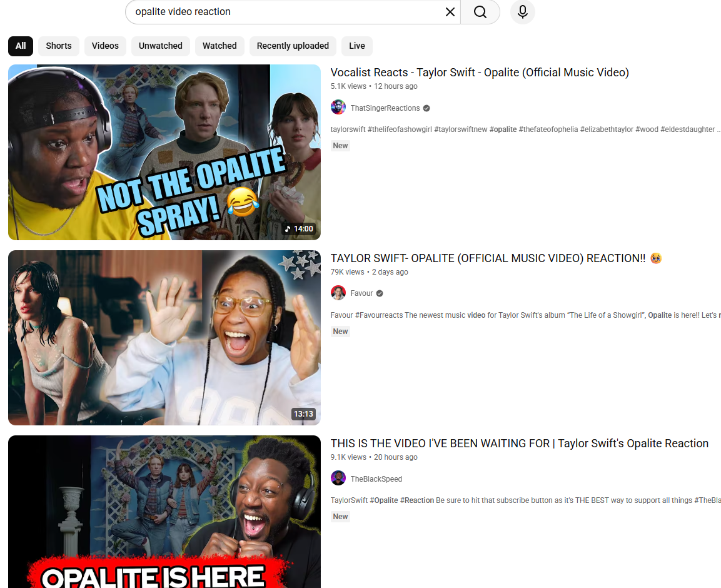The width and height of the screenshot is (721, 588).
Task: Click the 'Favour #Favourreacts' description text
Action: pos(525,315)
